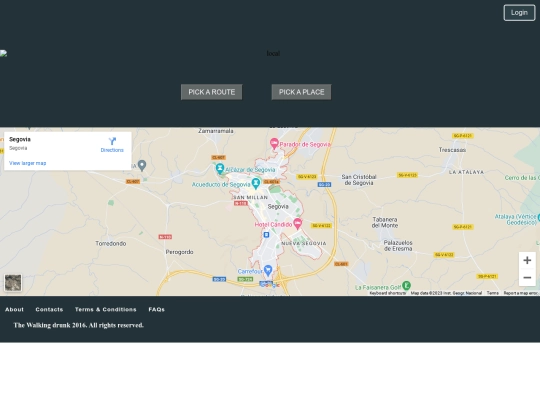Zoom in on the map

point(527,260)
